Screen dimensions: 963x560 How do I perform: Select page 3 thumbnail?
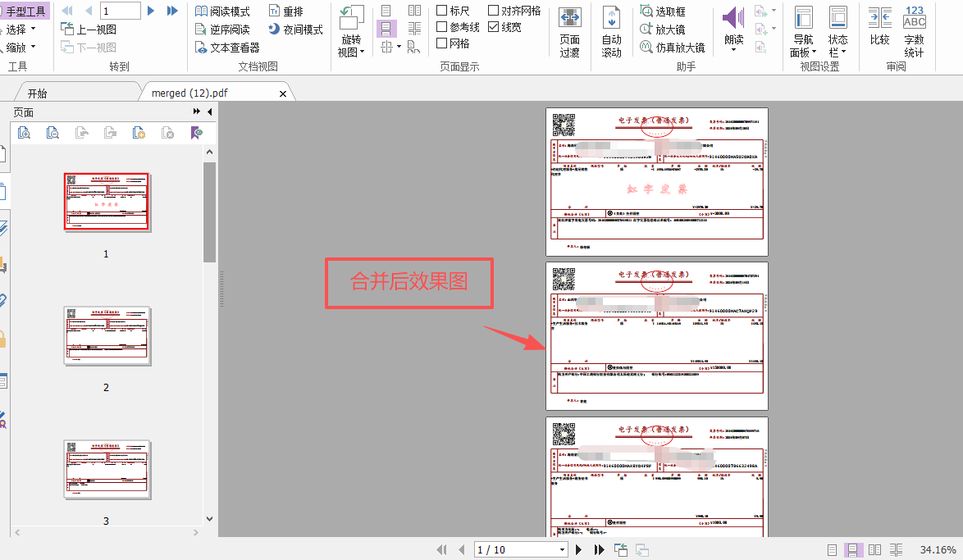(107, 469)
